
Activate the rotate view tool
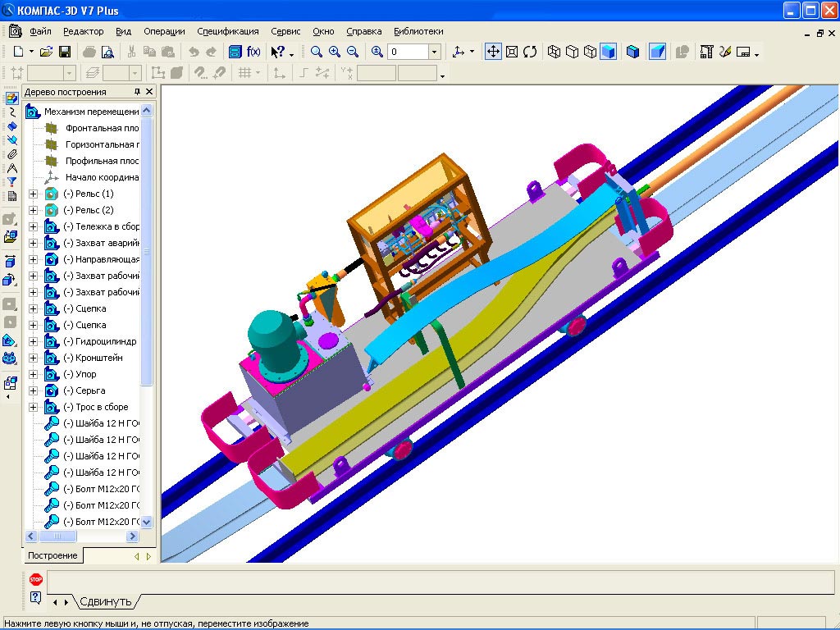click(530, 52)
